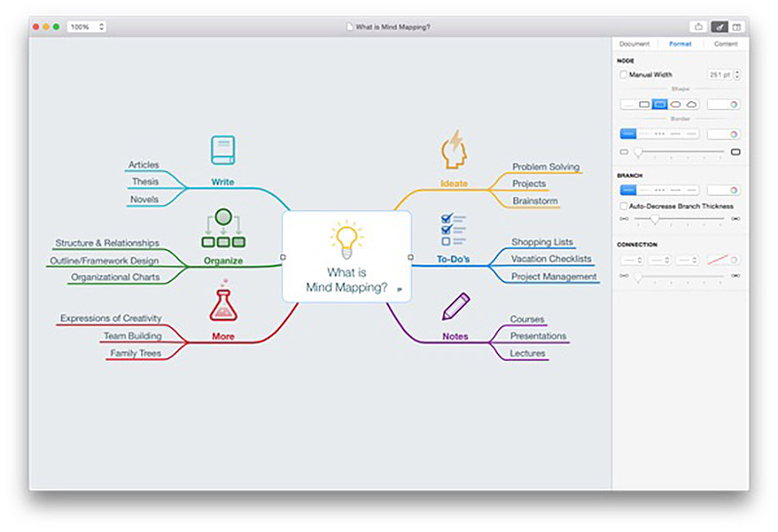Select the dotted node border style
This screenshot has height=532, width=778.
[659, 134]
